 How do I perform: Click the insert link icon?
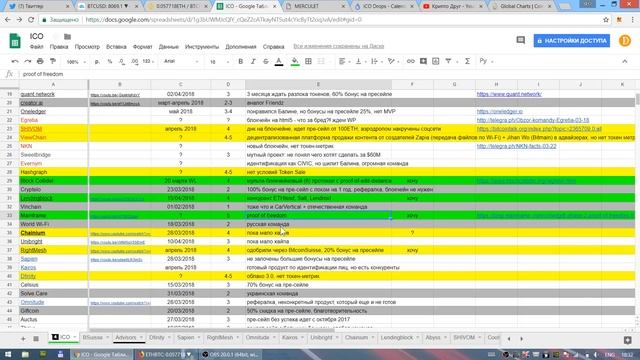411,61
